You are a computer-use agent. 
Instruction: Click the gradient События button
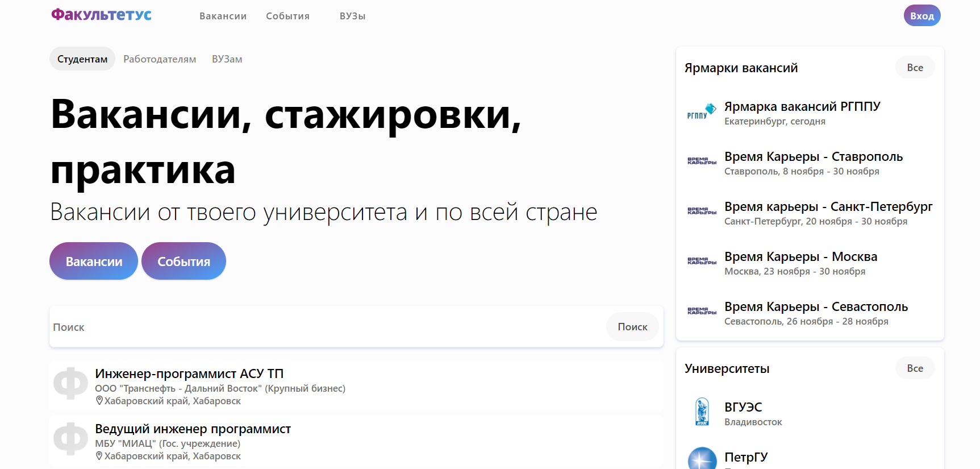click(x=184, y=262)
